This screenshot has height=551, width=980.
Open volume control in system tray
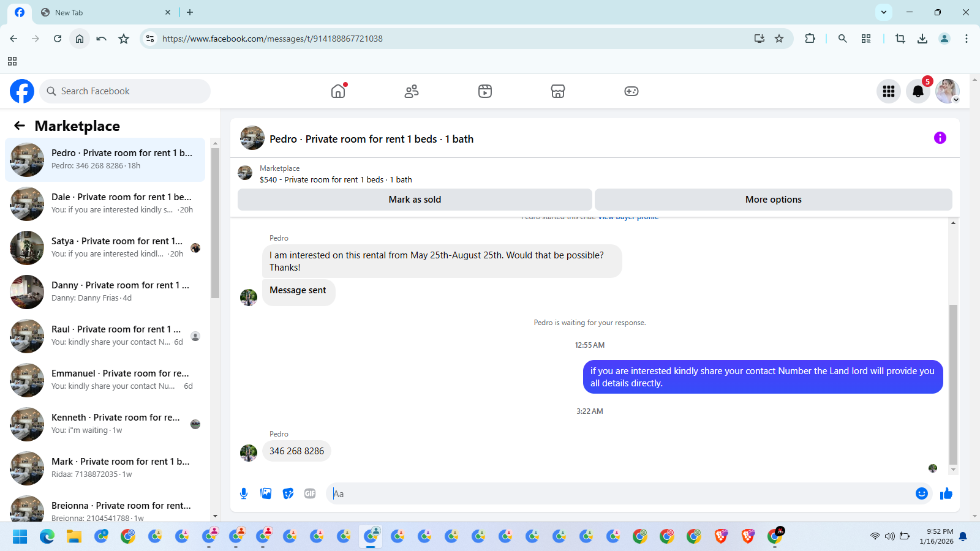coord(890,536)
